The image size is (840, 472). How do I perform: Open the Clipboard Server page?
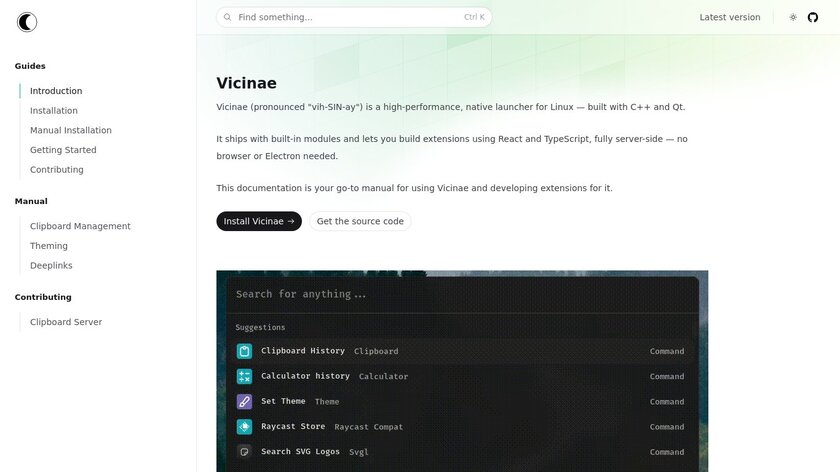[x=66, y=322]
